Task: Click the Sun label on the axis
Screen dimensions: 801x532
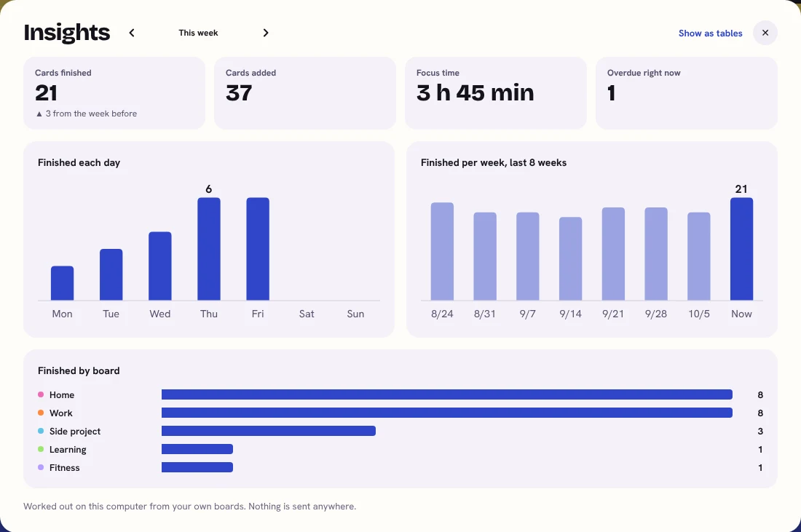Action: pyautogui.click(x=355, y=314)
